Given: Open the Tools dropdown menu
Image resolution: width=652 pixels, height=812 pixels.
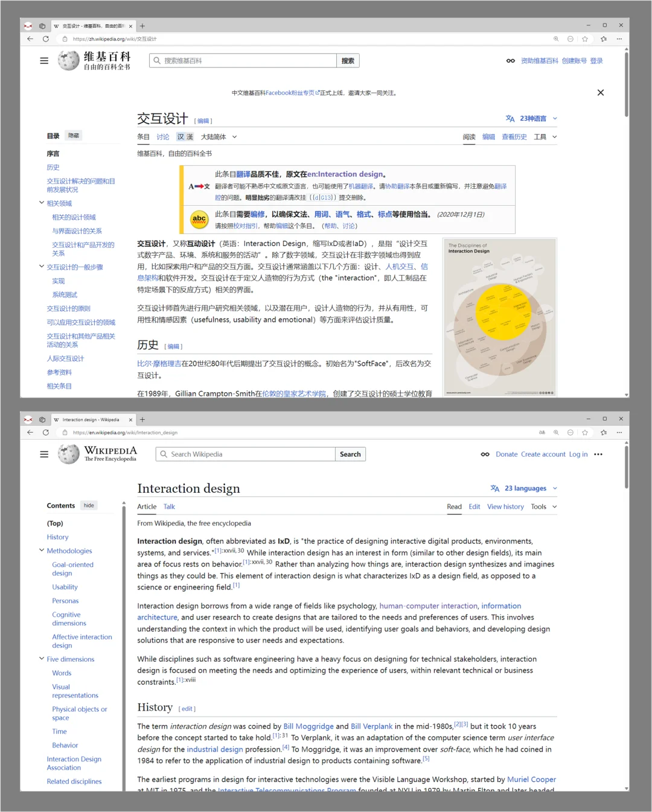Looking at the screenshot, I should [544, 507].
